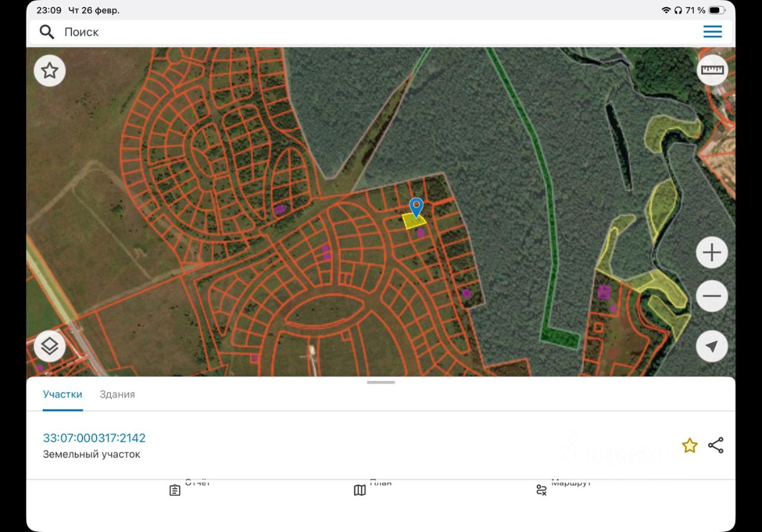Select the yellow highlighted land parcel
The height and width of the screenshot is (532, 762).
tap(414, 221)
